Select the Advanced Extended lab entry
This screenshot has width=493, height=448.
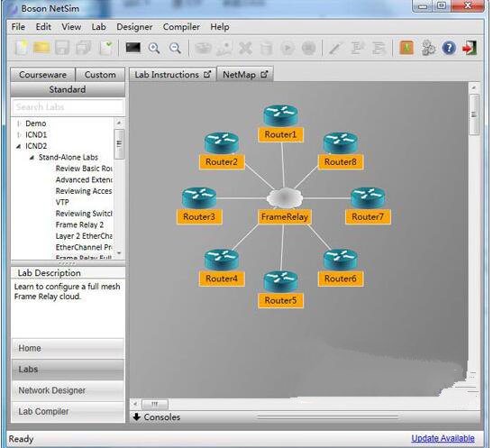point(84,179)
